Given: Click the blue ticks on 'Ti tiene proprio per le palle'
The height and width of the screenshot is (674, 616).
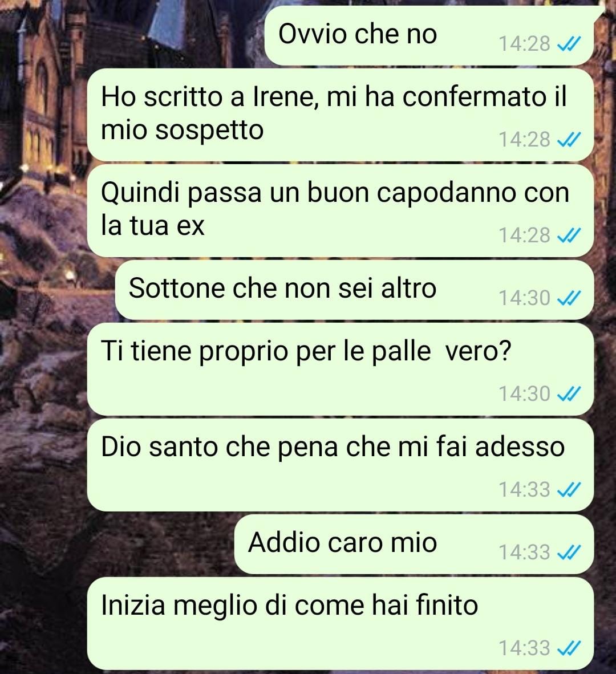Looking at the screenshot, I should click(569, 393).
